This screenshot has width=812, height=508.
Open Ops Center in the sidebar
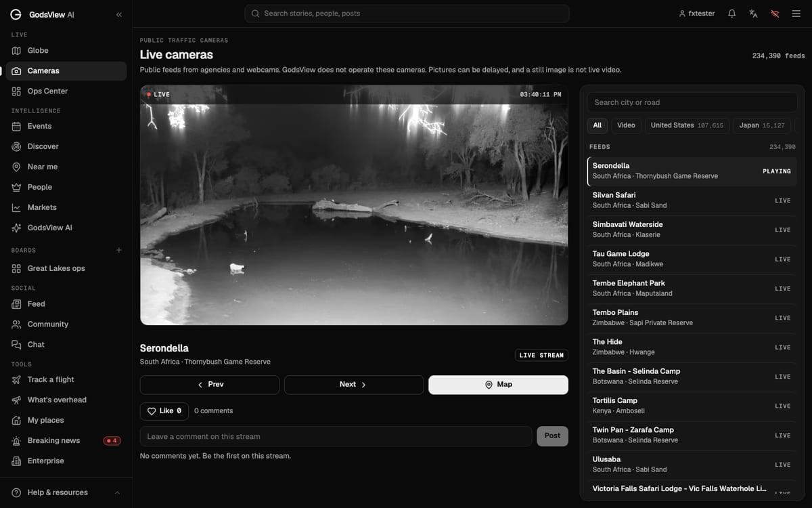66,91
